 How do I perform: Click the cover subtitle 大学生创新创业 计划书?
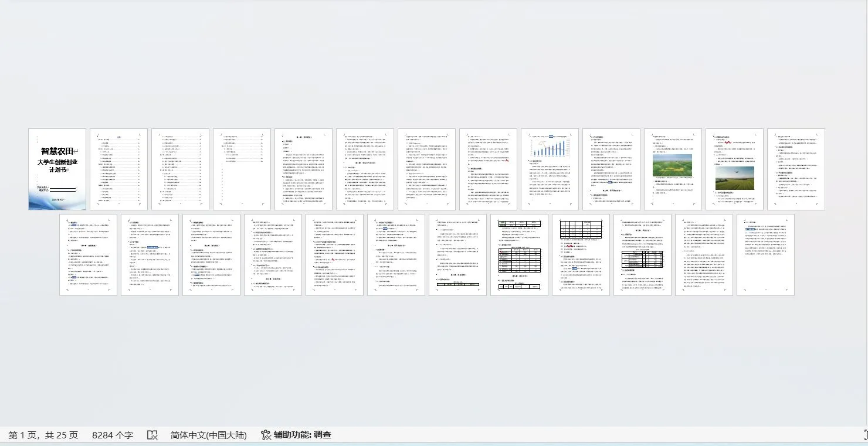pyautogui.click(x=57, y=166)
